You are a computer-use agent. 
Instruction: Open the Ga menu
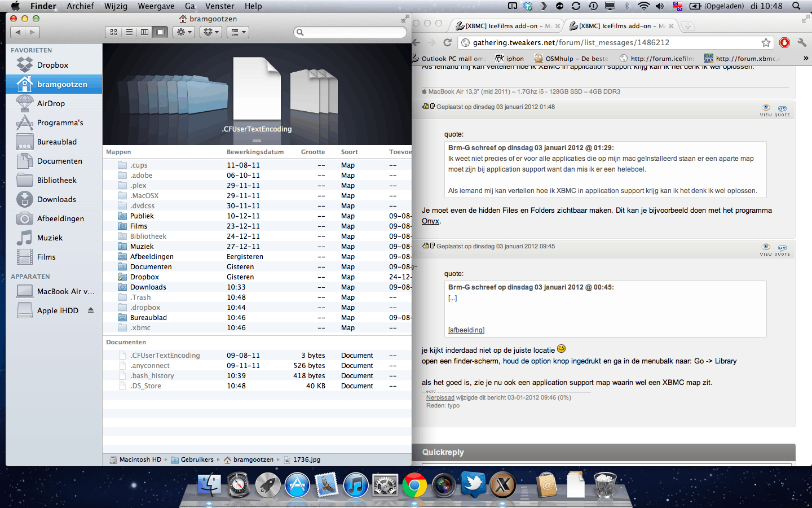(x=190, y=6)
